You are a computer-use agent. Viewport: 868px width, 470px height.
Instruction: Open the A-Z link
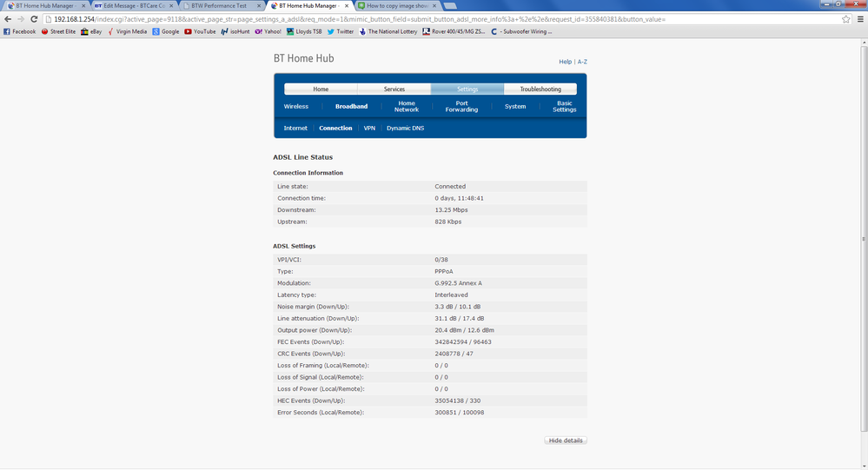tap(582, 62)
